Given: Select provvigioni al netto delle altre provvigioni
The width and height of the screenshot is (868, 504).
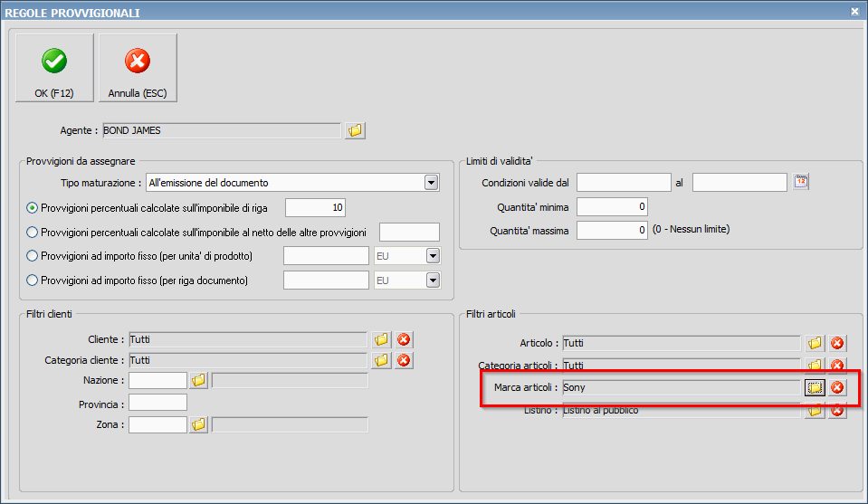Looking at the screenshot, I should click(32, 233).
